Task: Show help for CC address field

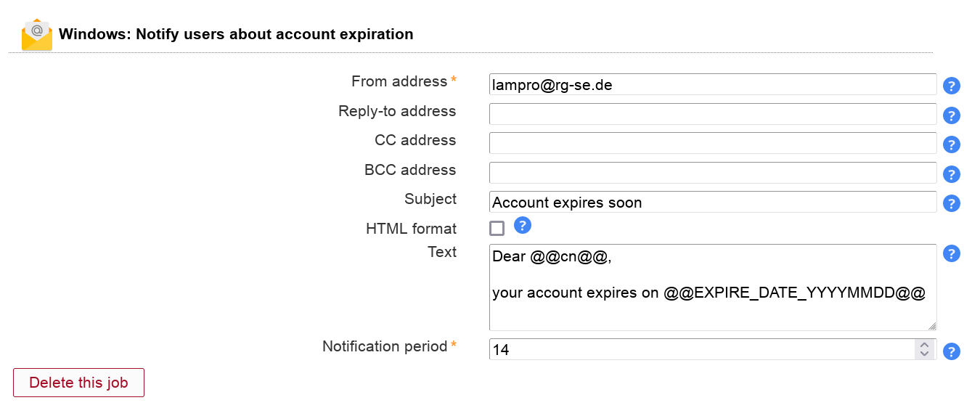Action: (x=952, y=144)
